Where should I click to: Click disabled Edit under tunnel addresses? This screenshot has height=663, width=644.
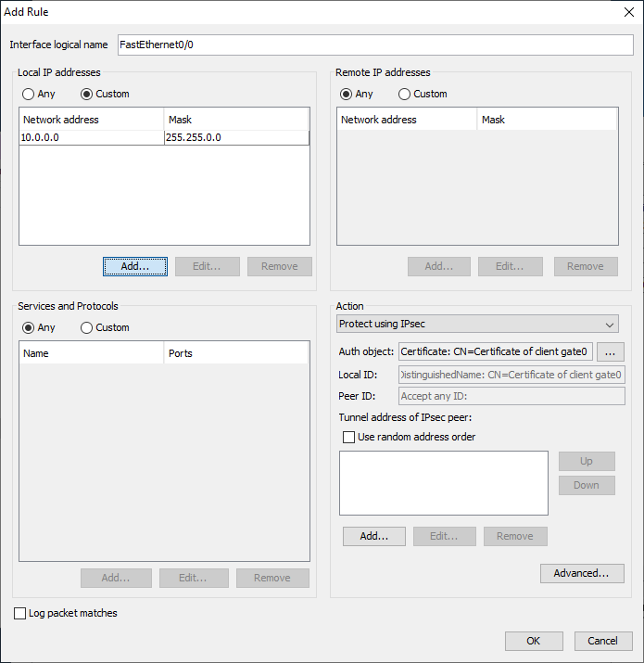pos(444,536)
